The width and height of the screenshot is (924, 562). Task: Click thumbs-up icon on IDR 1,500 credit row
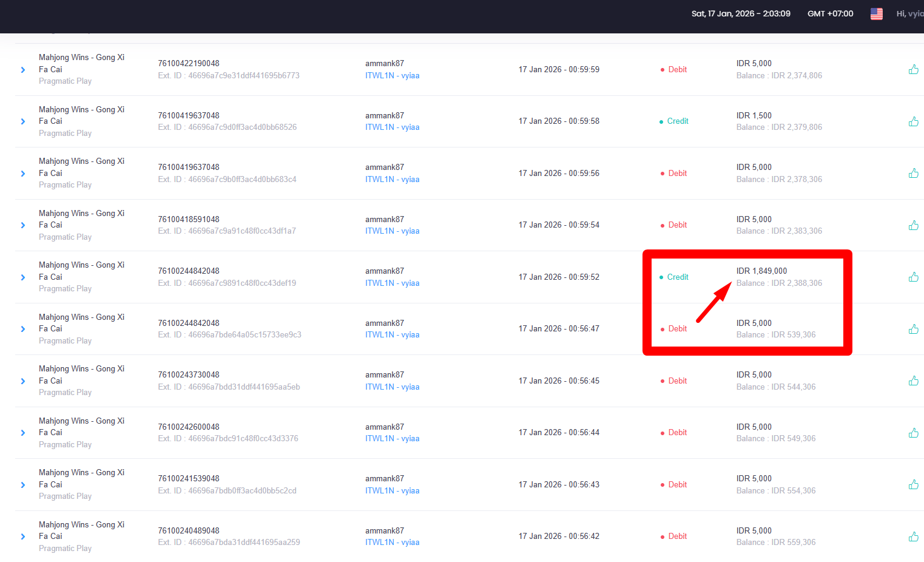(x=913, y=121)
